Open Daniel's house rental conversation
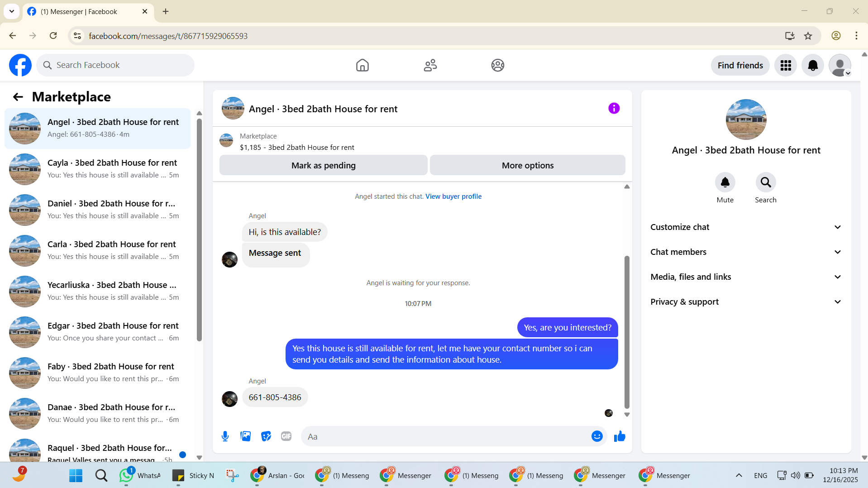 pyautogui.click(x=97, y=210)
